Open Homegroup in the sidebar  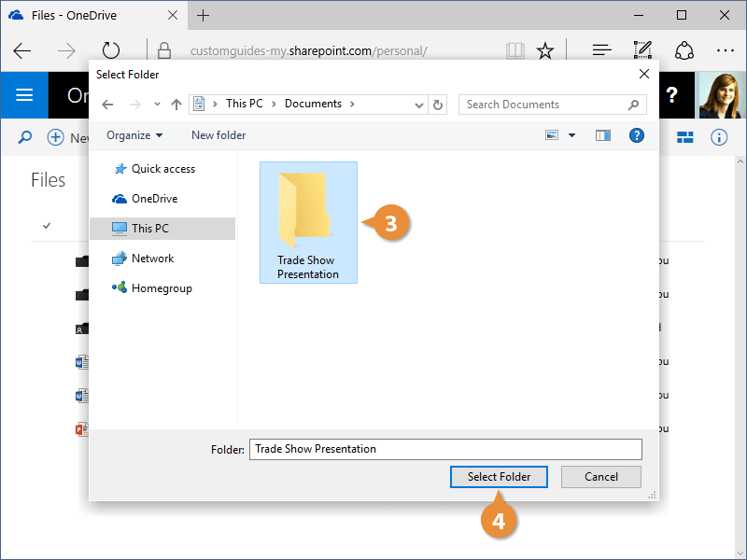point(161,288)
